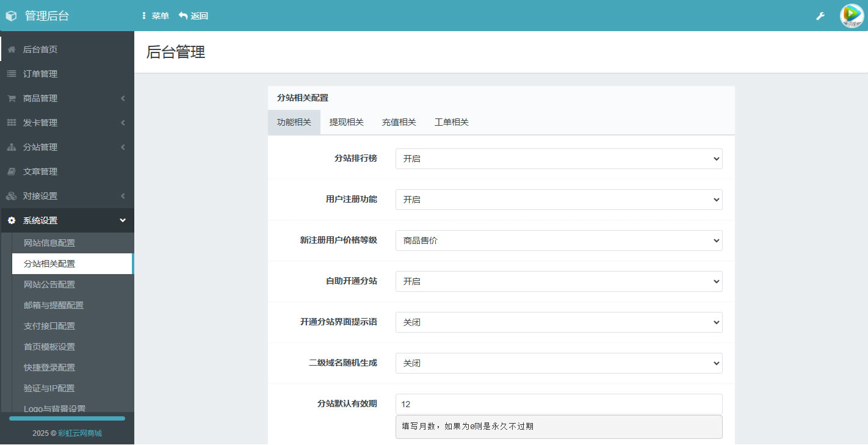Image resolution: width=868 pixels, height=445 pixels.
Task: Open the user avatar in top right
Action: (852, 16)
